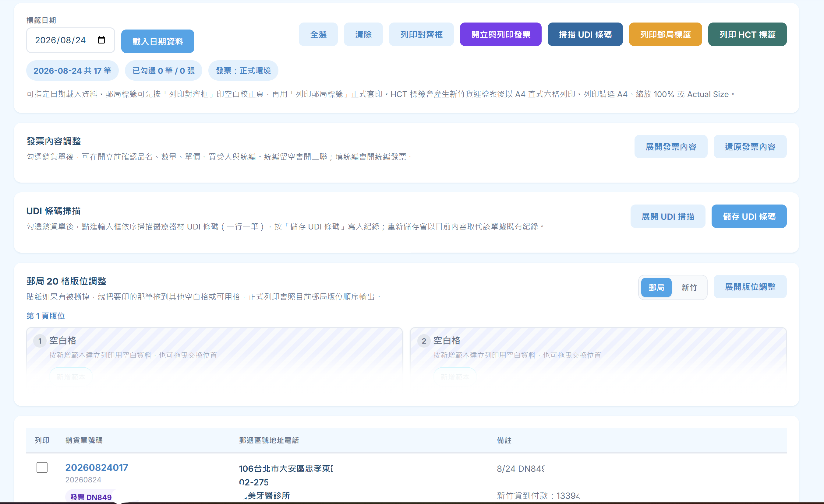Click the 8/24 DN849 note cell
Viewport: 824px width, 504px height.
tap(521, 469)
